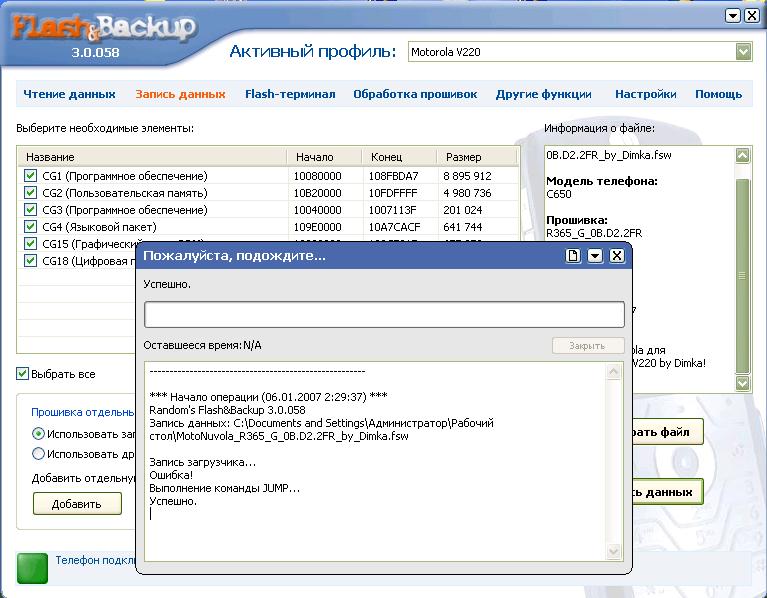Image resolution: width=767 pixels, height=598 pixels.
Task: Click the Название column header
Action: [x=152, y=157]
